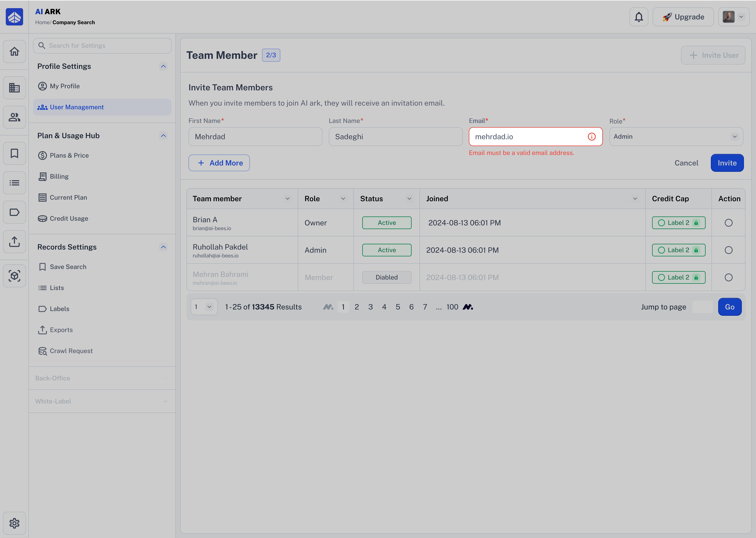Open the cube scan icon in rail
The width and height of the screenshot is (756, 538).
click(14, 276)
